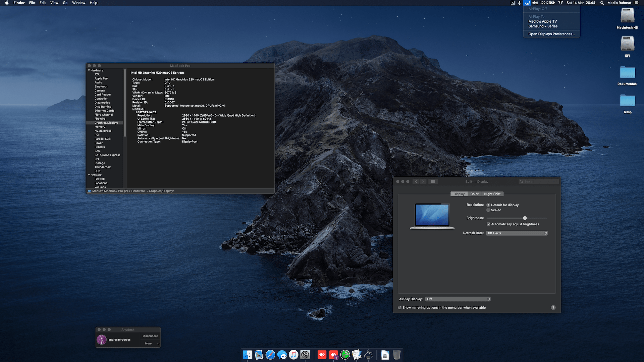The width and height of the screenshot is (644, 362).
Task: Launch Mail from the Dock
Action: coord(259,355)
